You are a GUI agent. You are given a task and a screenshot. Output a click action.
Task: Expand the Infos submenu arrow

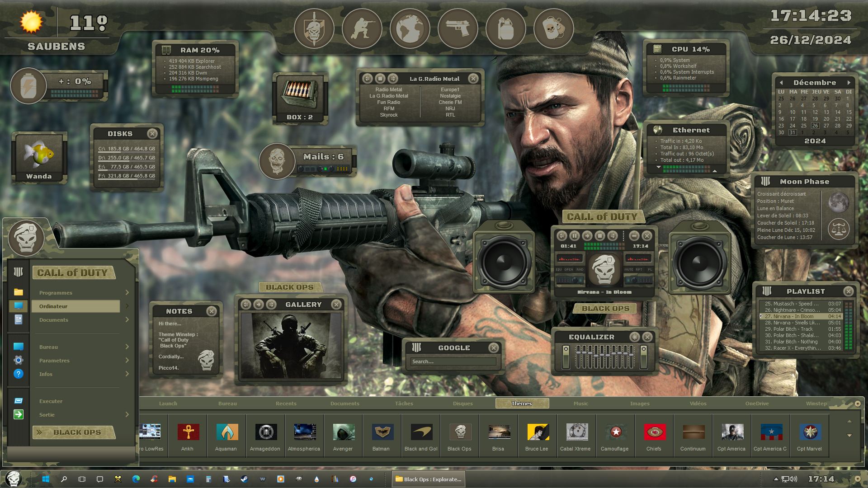127,374
